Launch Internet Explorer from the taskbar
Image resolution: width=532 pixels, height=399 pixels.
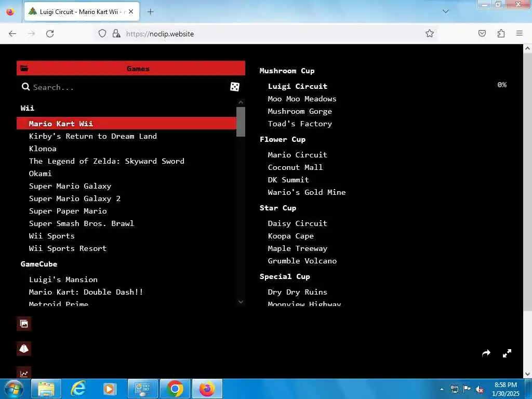click(78, 389)
